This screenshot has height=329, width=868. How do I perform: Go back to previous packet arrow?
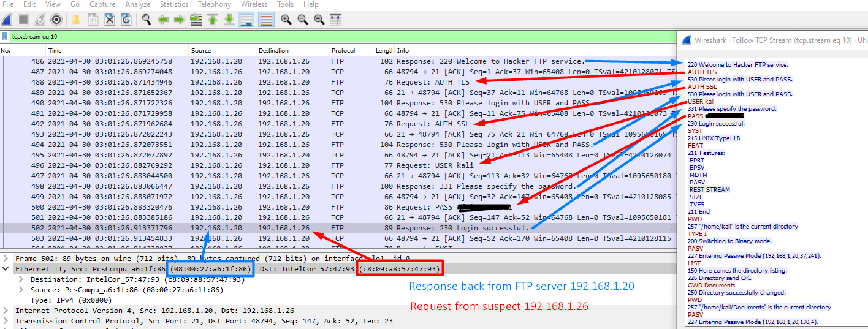163,20
